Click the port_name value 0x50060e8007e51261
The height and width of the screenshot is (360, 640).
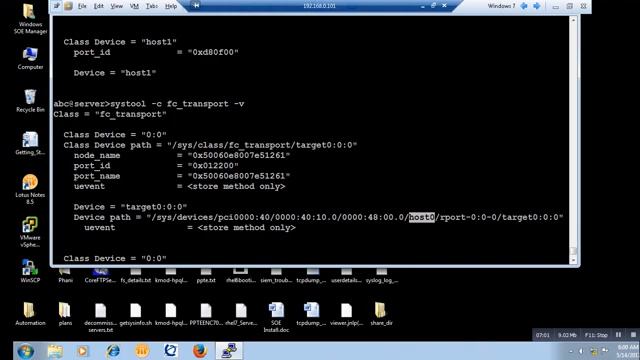click(238, 176)
